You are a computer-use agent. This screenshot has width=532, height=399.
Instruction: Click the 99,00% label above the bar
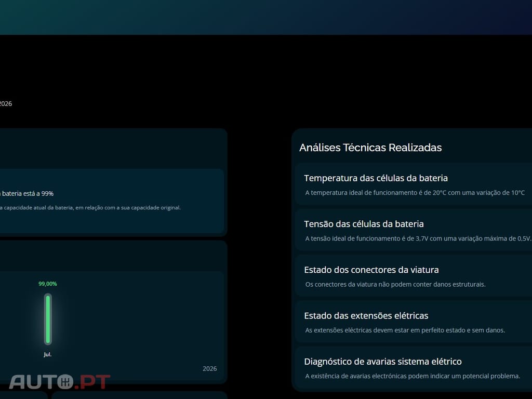(x=47, y=284)
